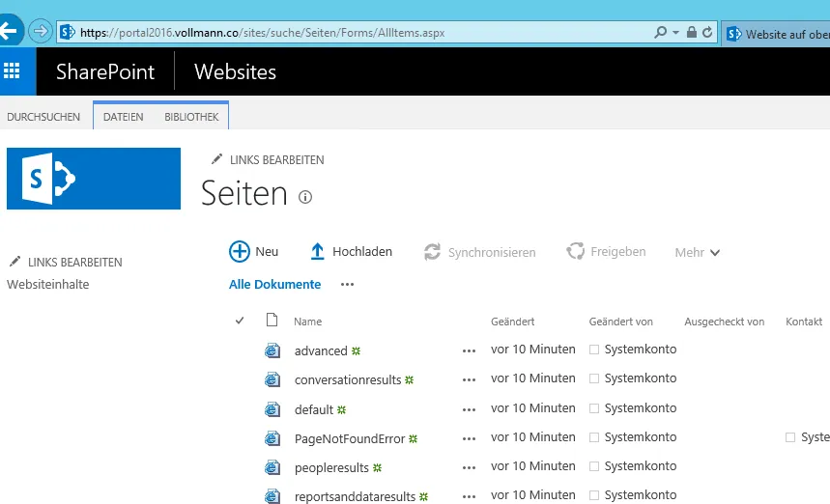Image resolution: width=830 pixels, height=504 pixels.
Task: Click the SharePoint header title
Action: 105,71
